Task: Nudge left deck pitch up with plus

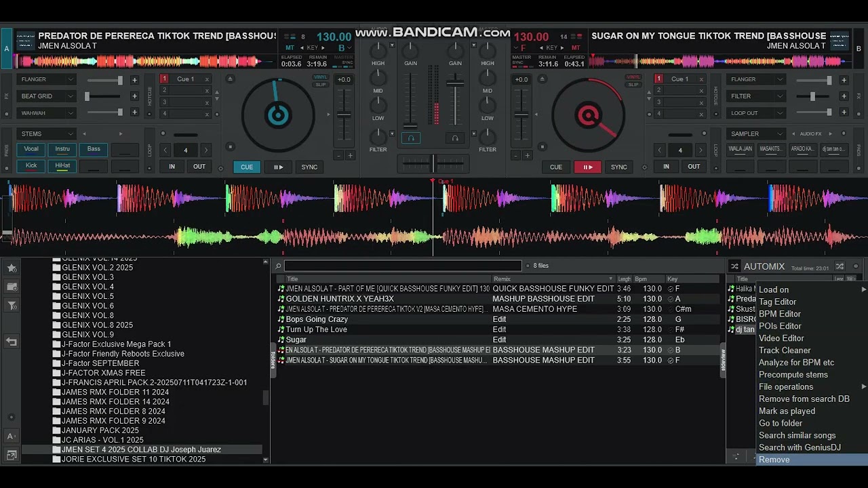Action: click(x=351, y=156)
